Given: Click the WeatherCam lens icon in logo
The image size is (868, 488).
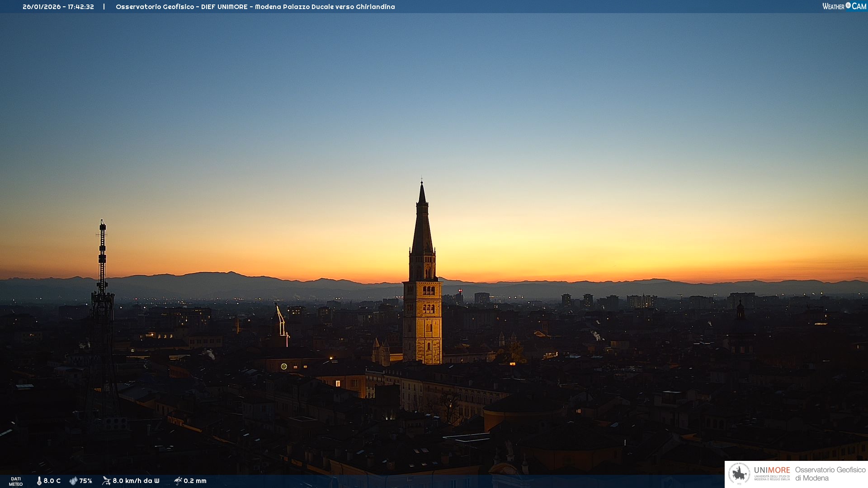Looking at the screenshot, I should 848,5.
